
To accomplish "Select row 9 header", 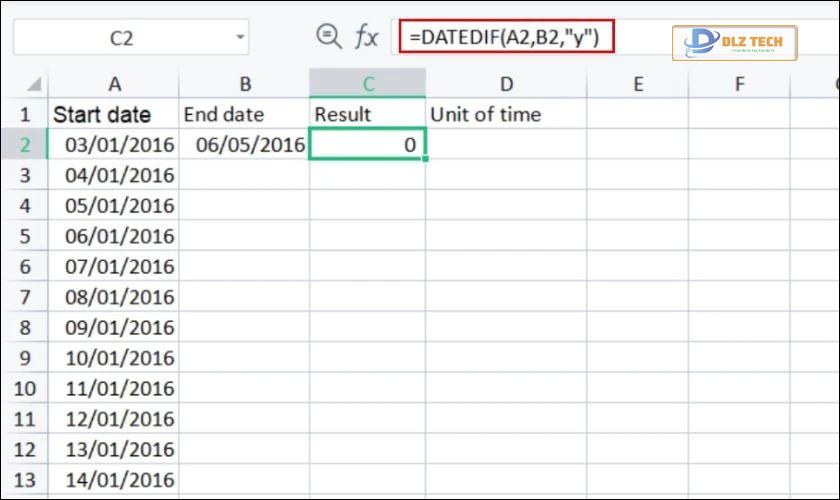I will click(x=25, y=358).
